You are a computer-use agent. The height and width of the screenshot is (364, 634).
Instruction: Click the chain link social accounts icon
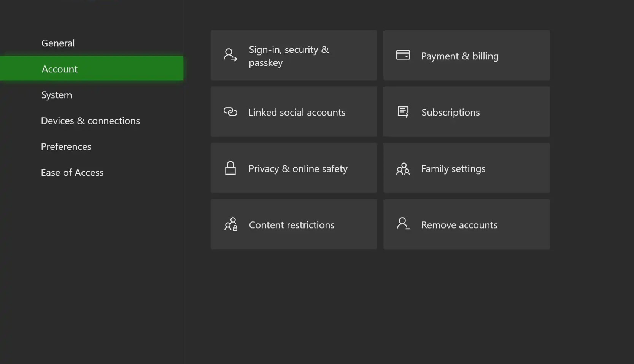(x=230, y=112)
